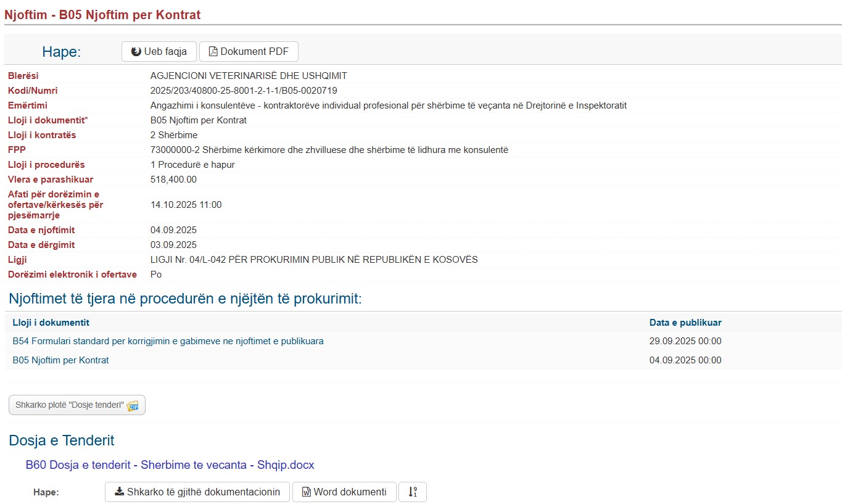The width and height of the screenshot is (842, 504).
Task: Click the Dosja e Tenderit heading
Action: click(62, 440)
